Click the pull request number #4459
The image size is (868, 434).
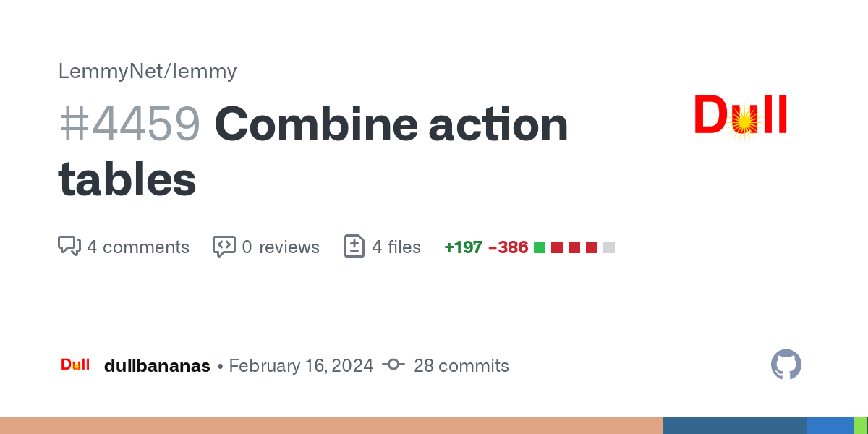pyautogui.click(x=129, y=124)
